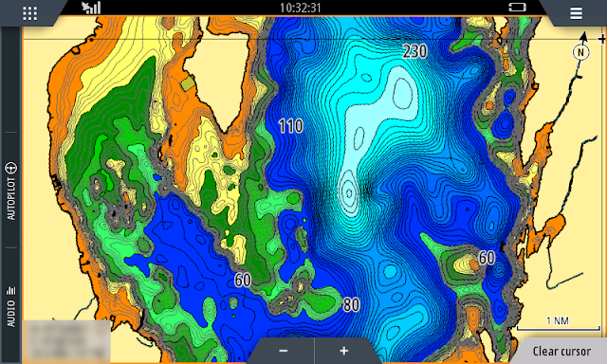Click the 230 depth label
The image size is (607, 364).
point(415,51)
